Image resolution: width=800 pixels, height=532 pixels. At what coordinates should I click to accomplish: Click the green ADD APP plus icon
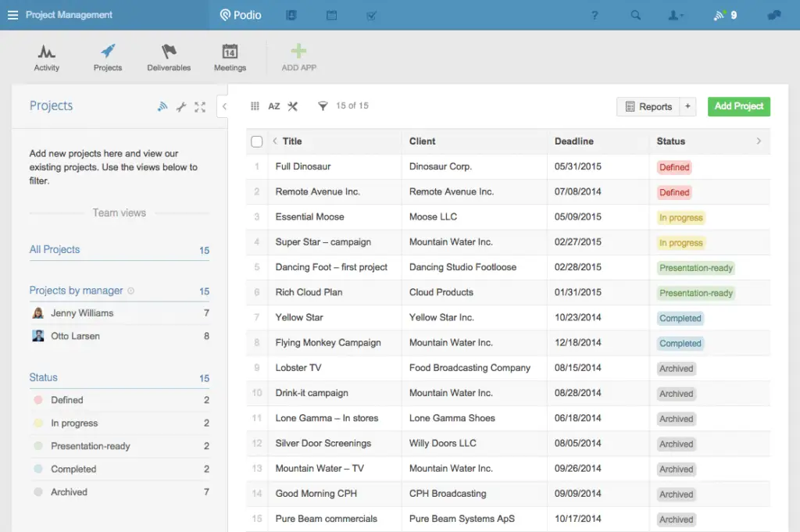[298, 51]
